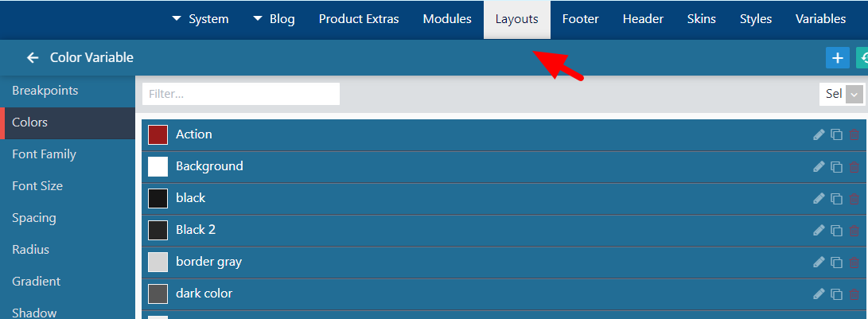This screenshot has height=319, width=868.
Task: Remove the black color variable
Action: click(x=854, y=198)
